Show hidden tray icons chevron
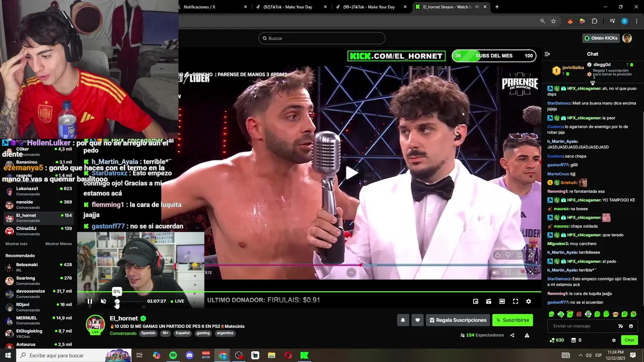This screenshot has height=362, width=644. click(x=581, y=355)
